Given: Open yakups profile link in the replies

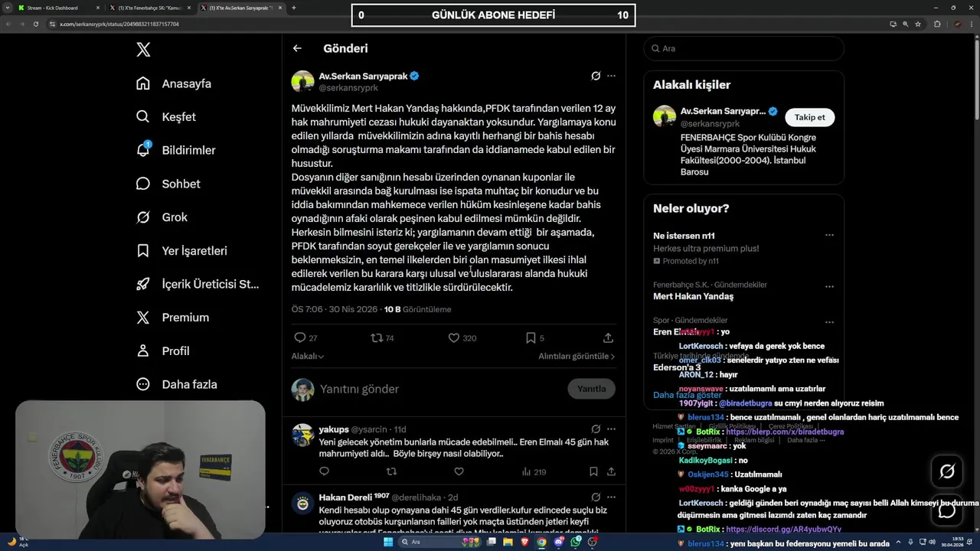Looking at the screenshot, I should 333,429.
